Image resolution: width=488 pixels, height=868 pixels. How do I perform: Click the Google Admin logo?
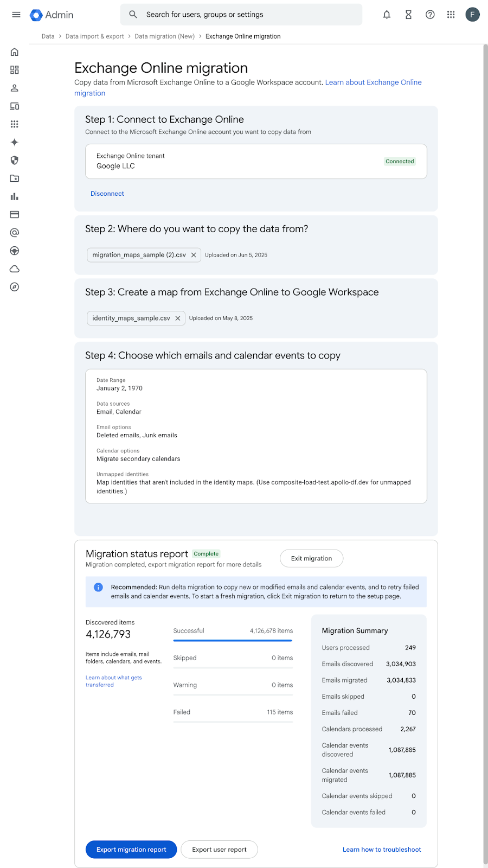(x=52, y=15)
